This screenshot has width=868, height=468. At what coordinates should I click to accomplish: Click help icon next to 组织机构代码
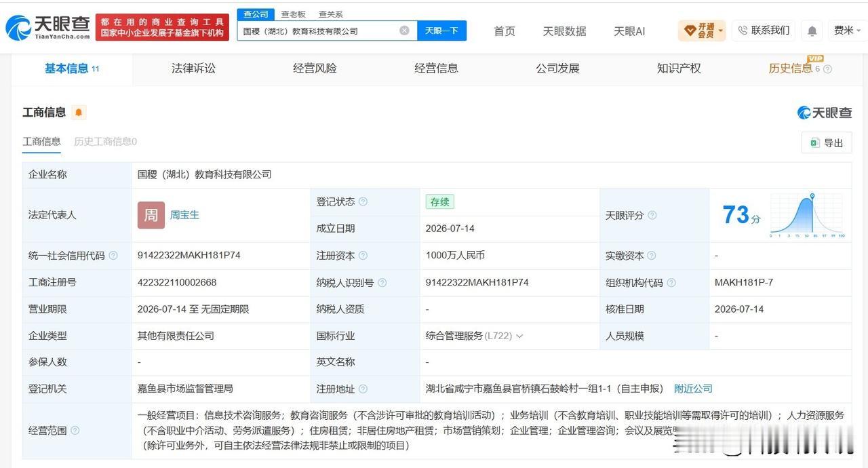coord(671,282)
